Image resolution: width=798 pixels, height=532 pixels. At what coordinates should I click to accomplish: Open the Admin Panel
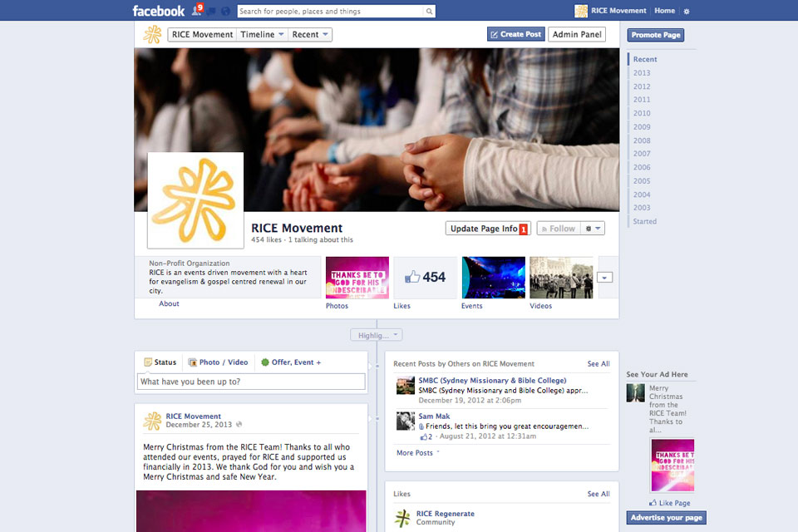point(577,34)
